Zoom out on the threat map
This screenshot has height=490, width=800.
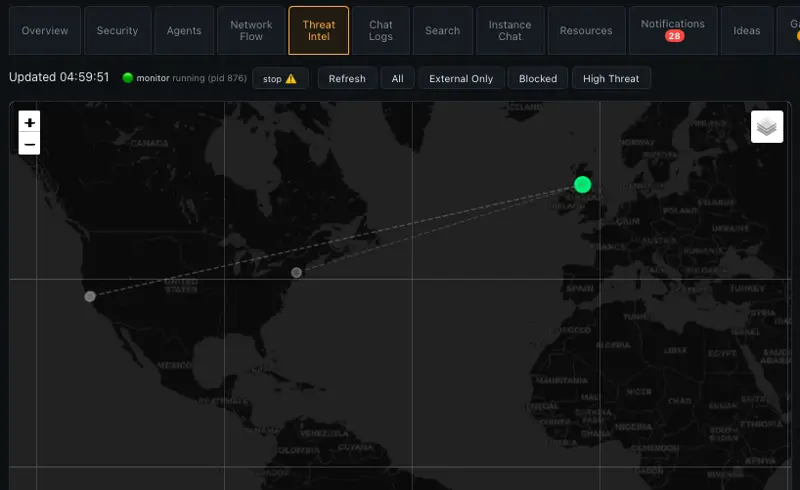tap(30, 144)
